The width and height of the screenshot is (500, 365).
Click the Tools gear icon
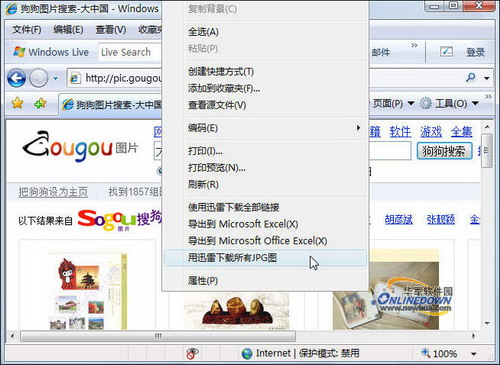426,103
